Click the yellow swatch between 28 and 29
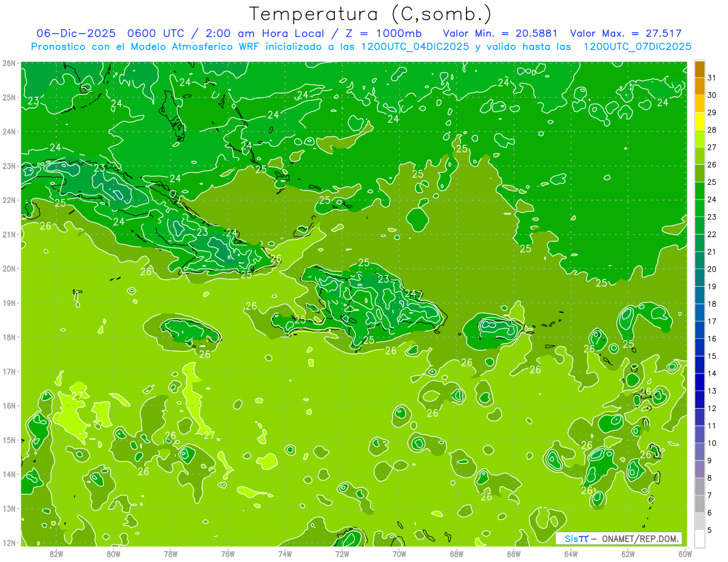Viewport: 728px width, 562px height. pos(699,121)
